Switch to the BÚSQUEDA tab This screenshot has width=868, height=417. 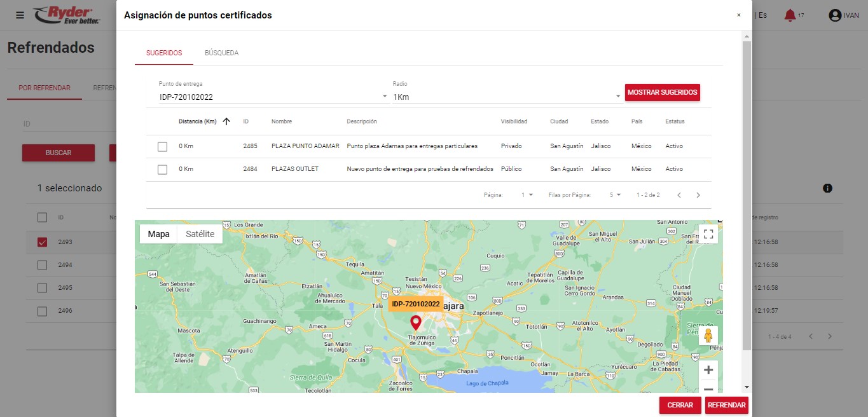(221, 53)
